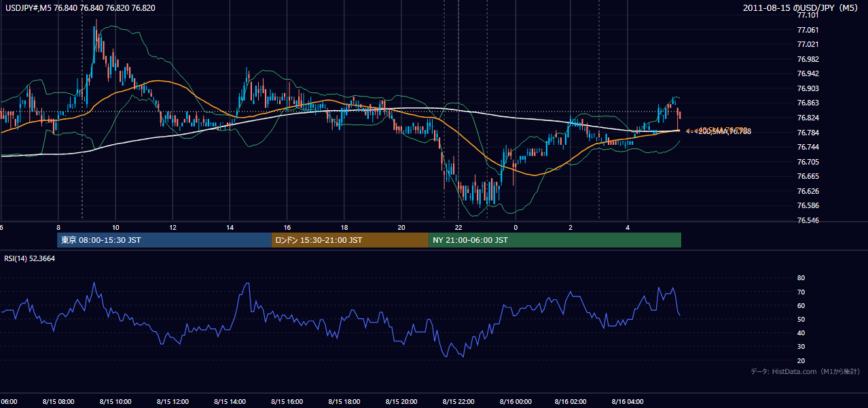Screen dimensions: 868x408
Task: Click price axis label 77.101
Action: point(808,15)
